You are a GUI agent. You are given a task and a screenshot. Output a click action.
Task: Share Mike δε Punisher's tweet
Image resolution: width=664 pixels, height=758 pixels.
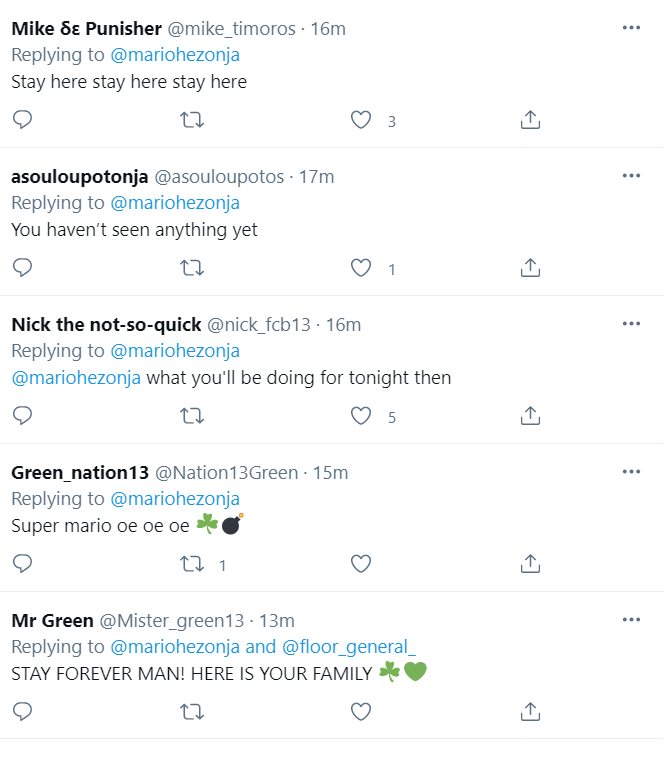click(531, 120)
